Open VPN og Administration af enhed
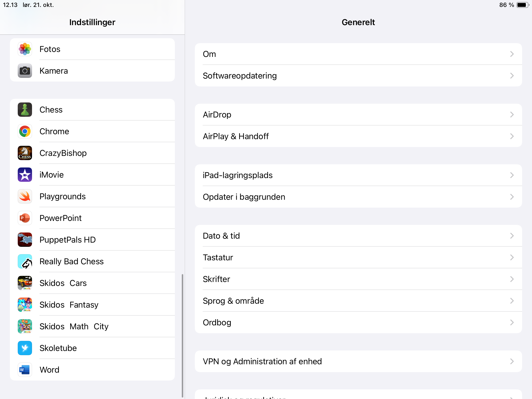The image size is (532, 399). pos(358,361)
